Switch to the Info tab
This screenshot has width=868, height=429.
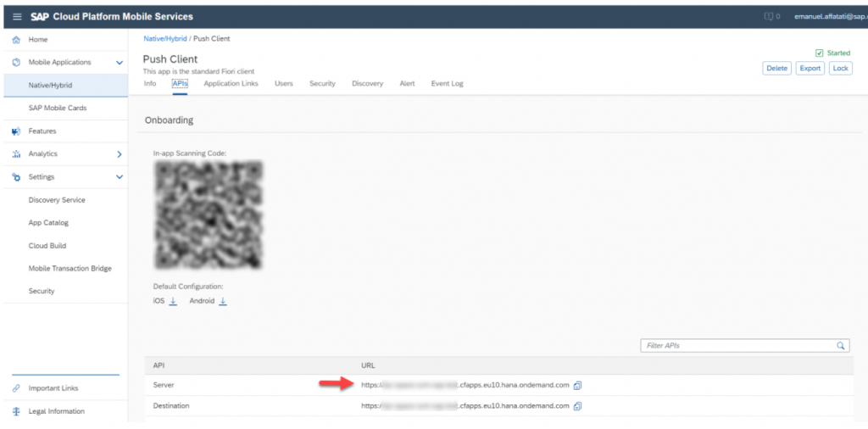150,84
